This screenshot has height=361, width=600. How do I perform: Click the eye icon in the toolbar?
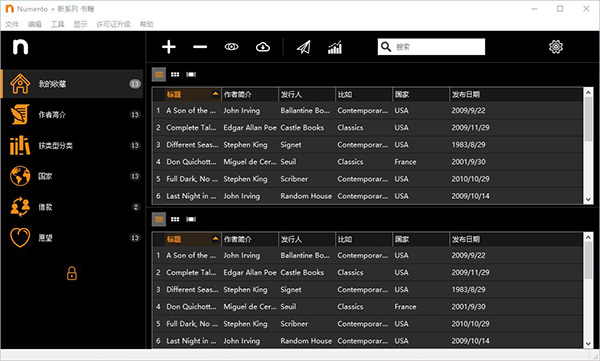click(x=232, y=47)
